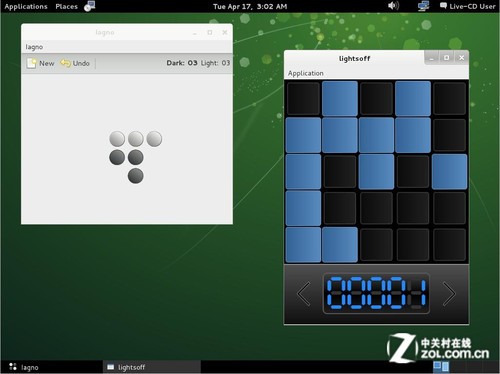Open the Live-CD User menu

(468, 6)
